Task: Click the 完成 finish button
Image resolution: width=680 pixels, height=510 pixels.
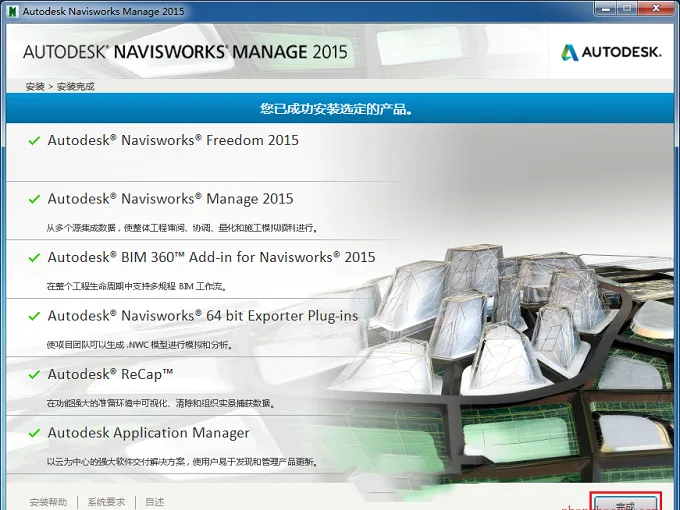Action: (626, 503)
